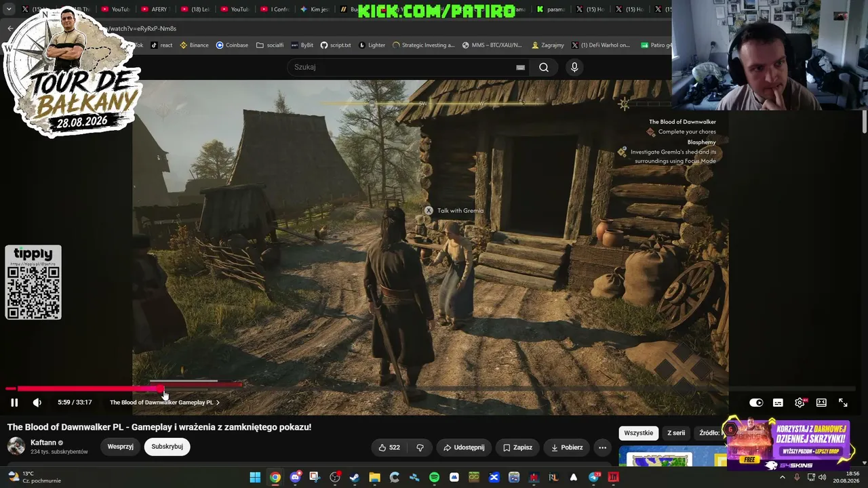
Task: Download the video with Pobierz
Action: [x=566, y=447]
